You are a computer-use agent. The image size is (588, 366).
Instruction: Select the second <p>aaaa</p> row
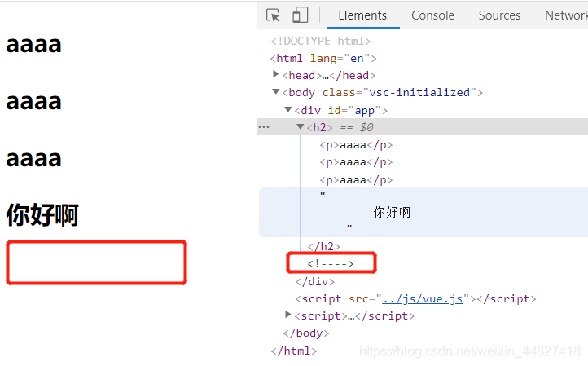356,162
